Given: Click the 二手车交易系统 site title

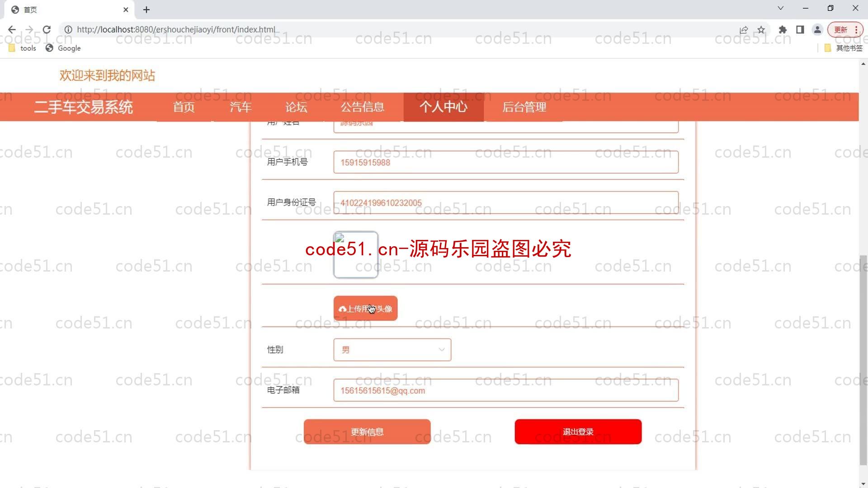Looking at the screenshot, I should (84, 107).
